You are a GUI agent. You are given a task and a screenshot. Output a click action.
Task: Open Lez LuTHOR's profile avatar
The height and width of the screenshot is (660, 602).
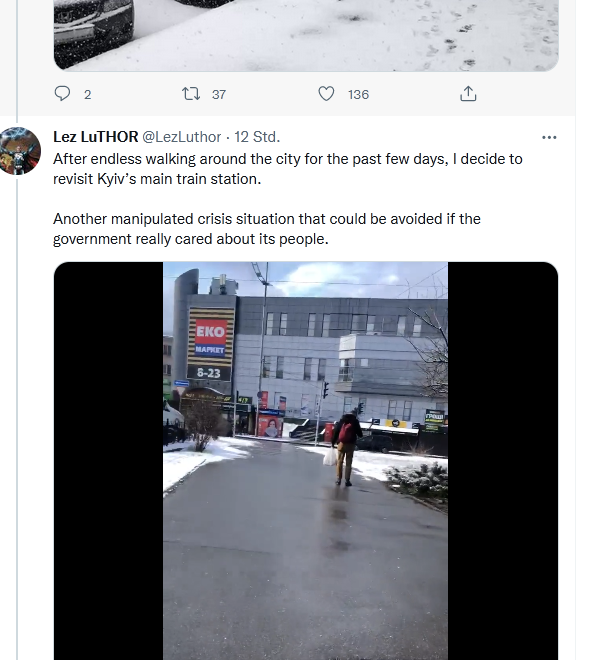point(20,150)
